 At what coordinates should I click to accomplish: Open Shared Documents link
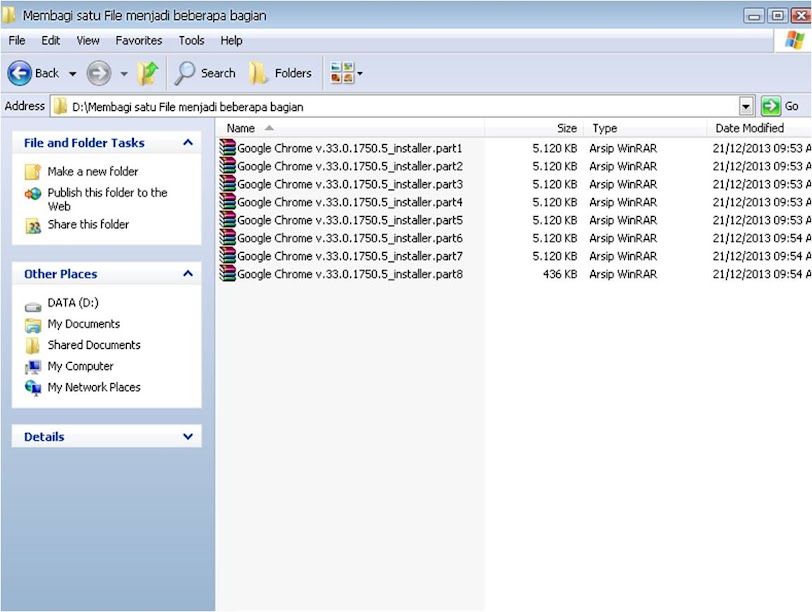tap(94, 345)
